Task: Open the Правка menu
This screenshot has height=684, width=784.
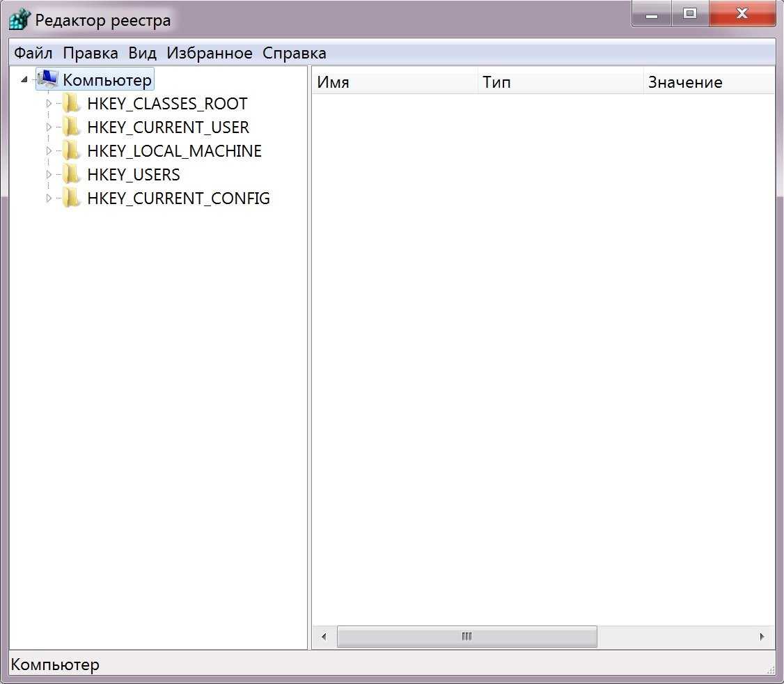Action: tap(91, 53)
